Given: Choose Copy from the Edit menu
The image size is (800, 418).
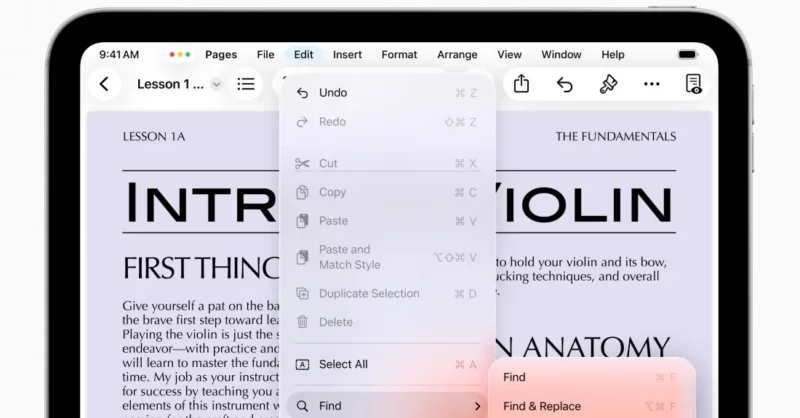Looking at the screenshot, I should click(387, 192).
